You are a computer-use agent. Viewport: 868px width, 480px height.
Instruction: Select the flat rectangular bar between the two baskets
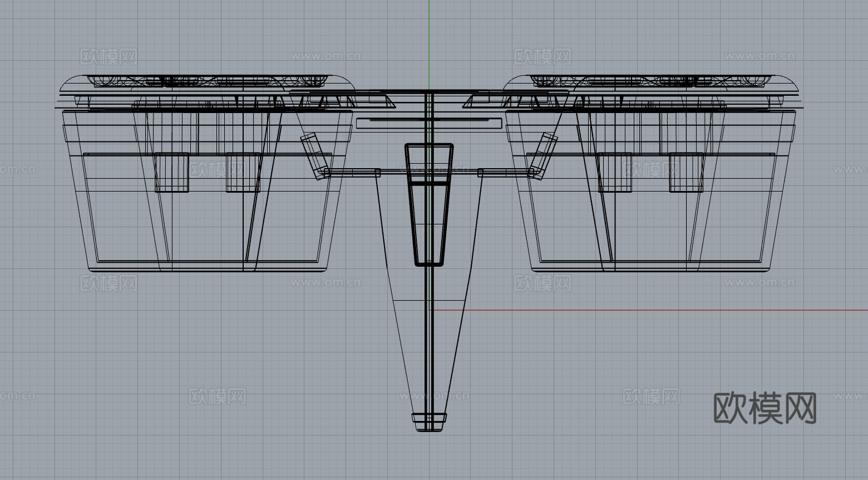click(x=429, y=123)
